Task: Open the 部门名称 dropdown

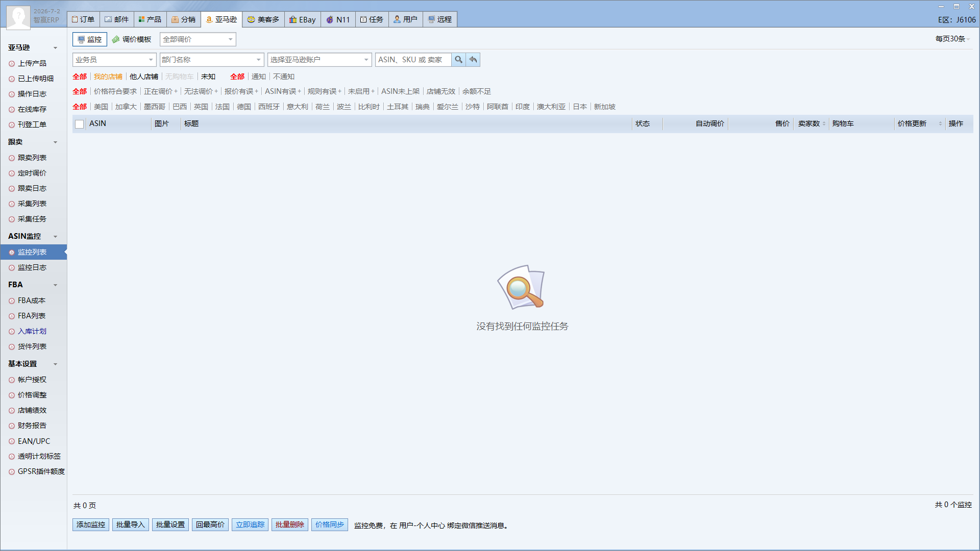Action: 212,60
